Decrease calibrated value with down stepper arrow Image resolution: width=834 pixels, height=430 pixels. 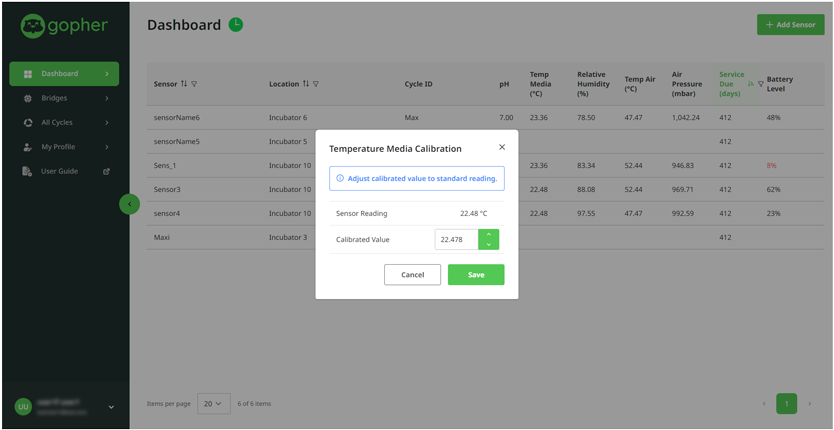tap(488, 245)
